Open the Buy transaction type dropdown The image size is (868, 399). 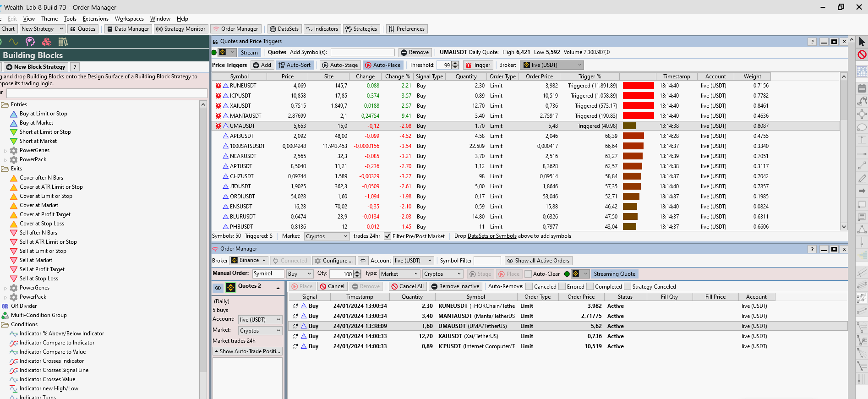300,274
